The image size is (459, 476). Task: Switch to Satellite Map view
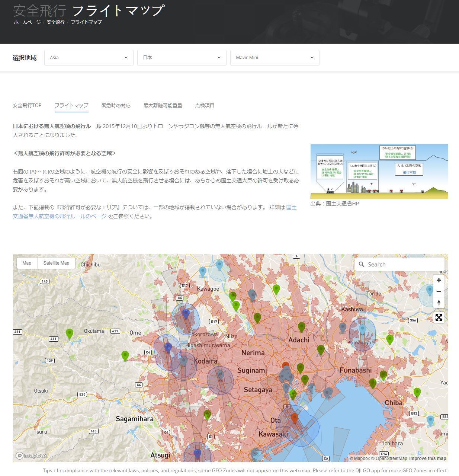click(x=56, y=263)
